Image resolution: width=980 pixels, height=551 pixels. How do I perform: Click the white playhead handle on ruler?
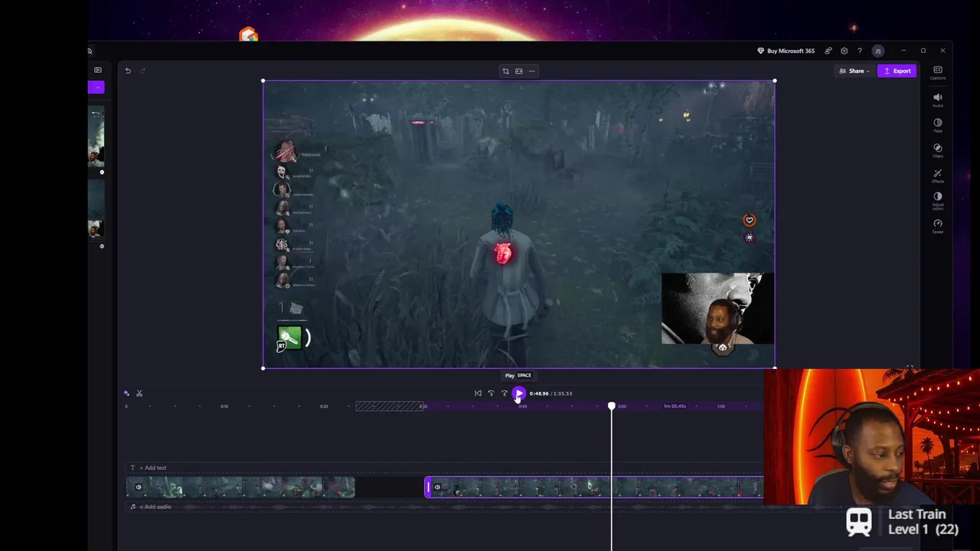coord(611,406)
